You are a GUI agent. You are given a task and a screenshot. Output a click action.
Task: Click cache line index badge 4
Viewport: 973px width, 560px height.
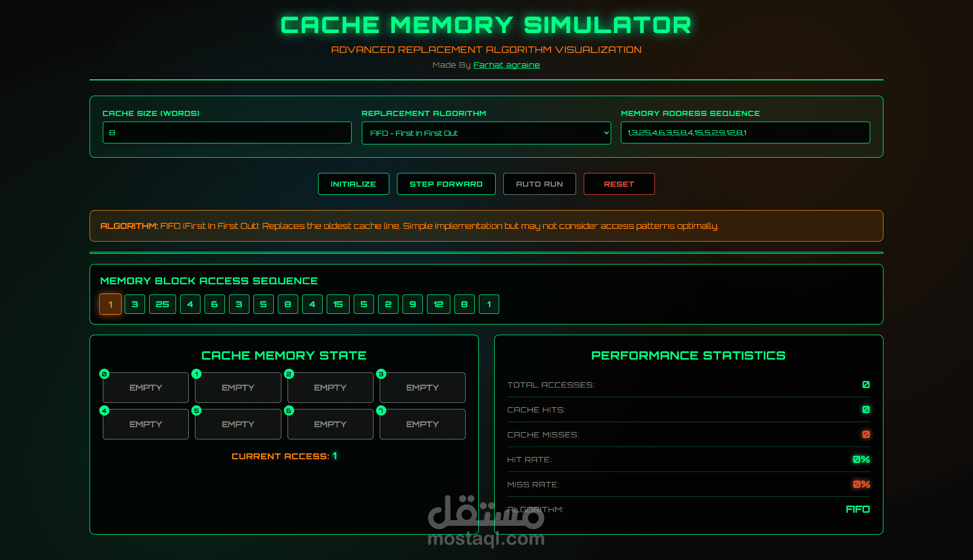pyautogui.click(x=104, y=410)
